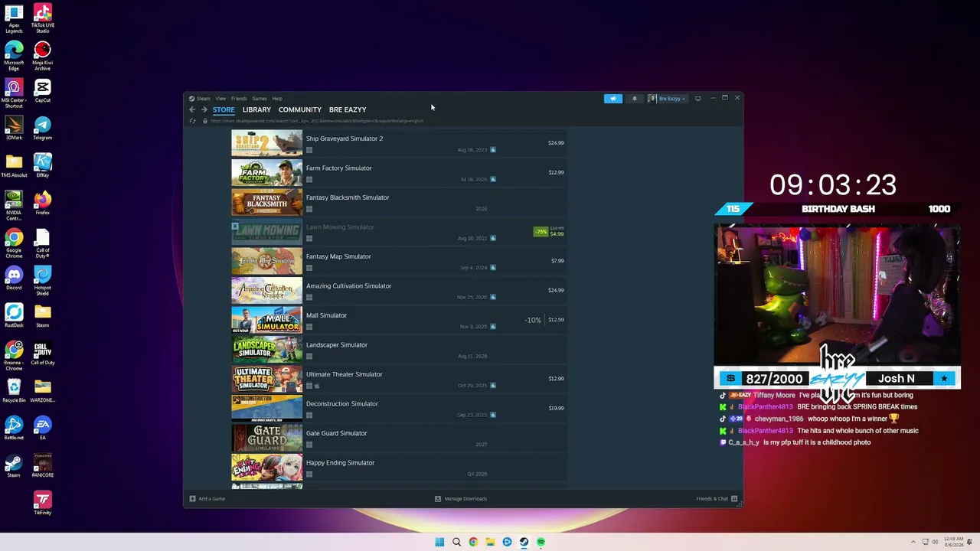Open Farm Factory Simulator thumbnail
980x551 pixels.
[x=267, y=172]
